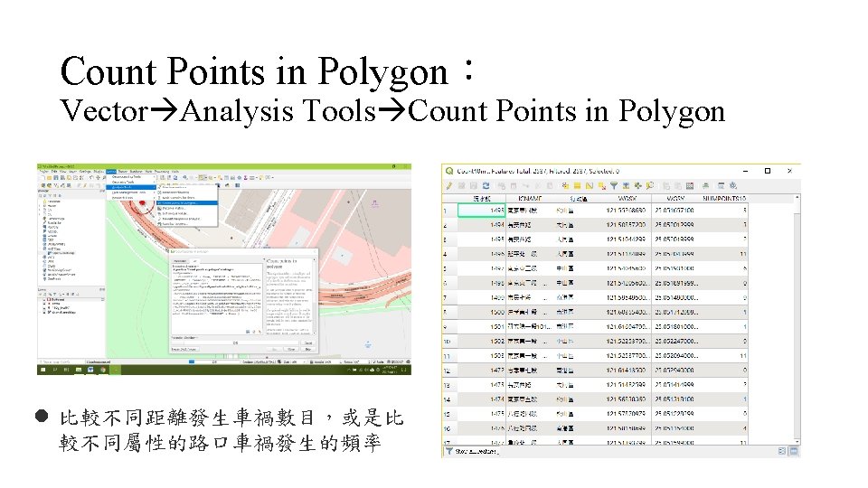The height and width of the screenshot is (488, 868).
Task: Open the field calculator
Action: [x=690, y=186]
